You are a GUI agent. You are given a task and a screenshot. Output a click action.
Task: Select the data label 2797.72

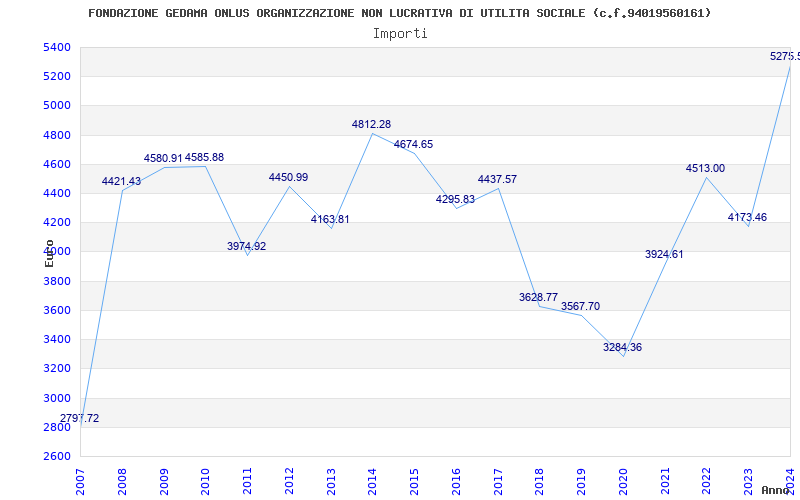(80, 418)
